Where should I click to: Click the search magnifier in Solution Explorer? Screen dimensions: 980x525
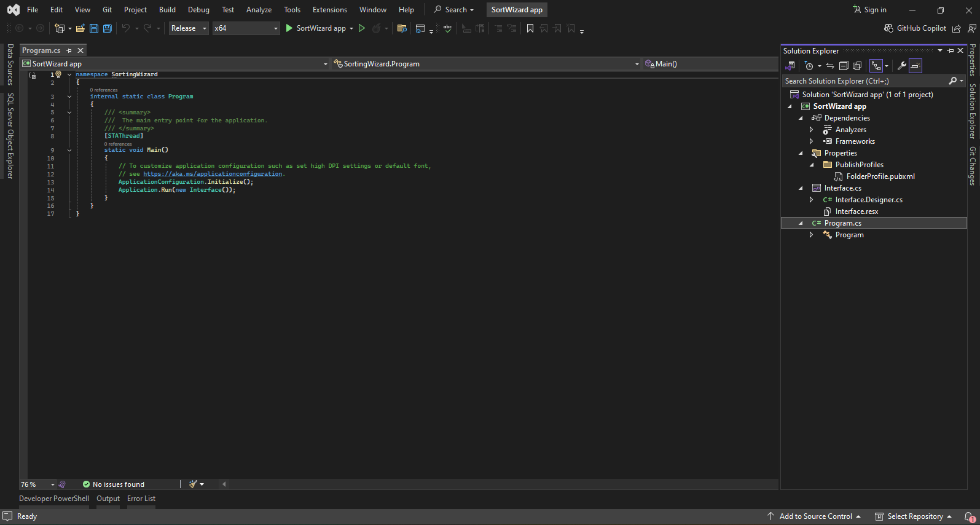click(x=952, y=81)
